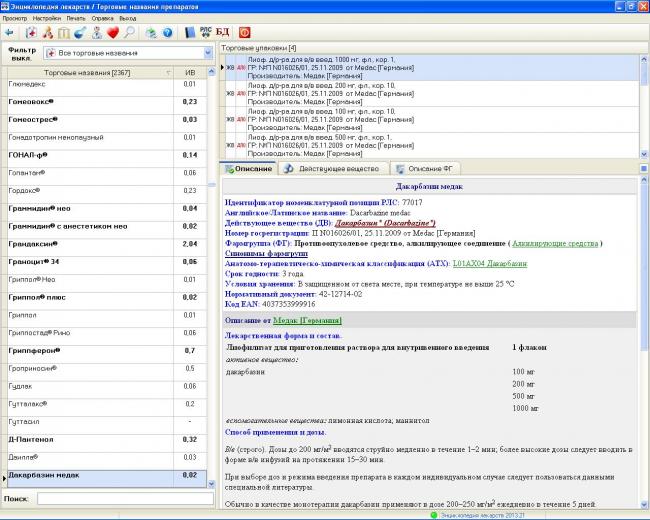
Task: Open Дакарбазин* (Dacarbazine*) active substance link
Action: pyautogui.click(x=385, y=223)
